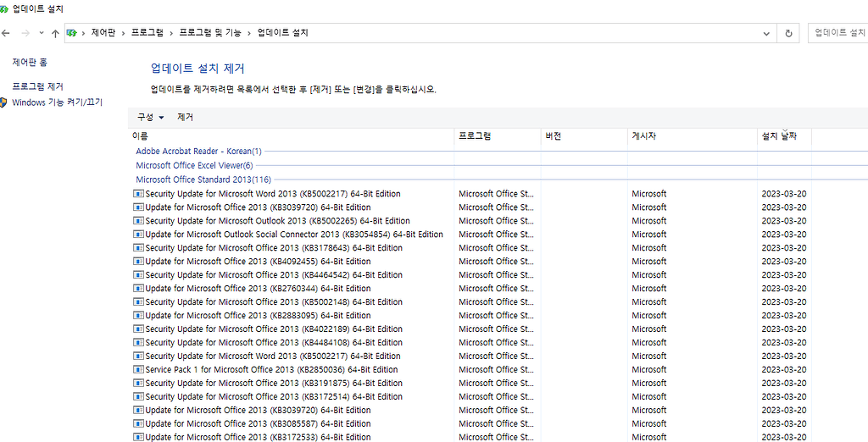
Task: Click the shield icon beside Windows 기능
Action: (3, 102)
